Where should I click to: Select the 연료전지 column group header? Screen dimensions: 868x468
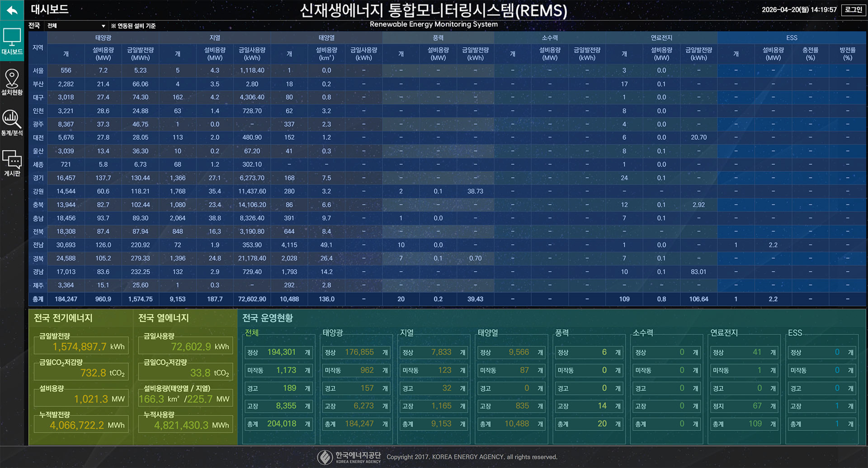coord(661,38)
